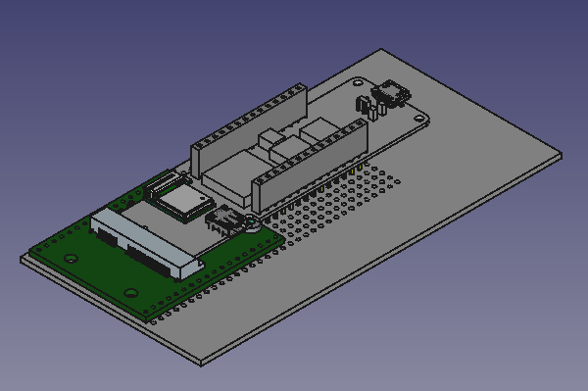
Task: Pick the left tall pin header strip
Action: [249, 131]
